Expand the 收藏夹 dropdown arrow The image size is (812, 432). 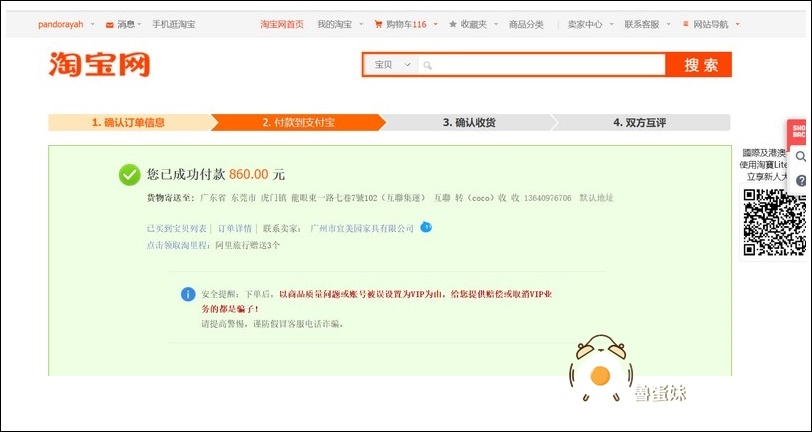click(496, 24)
